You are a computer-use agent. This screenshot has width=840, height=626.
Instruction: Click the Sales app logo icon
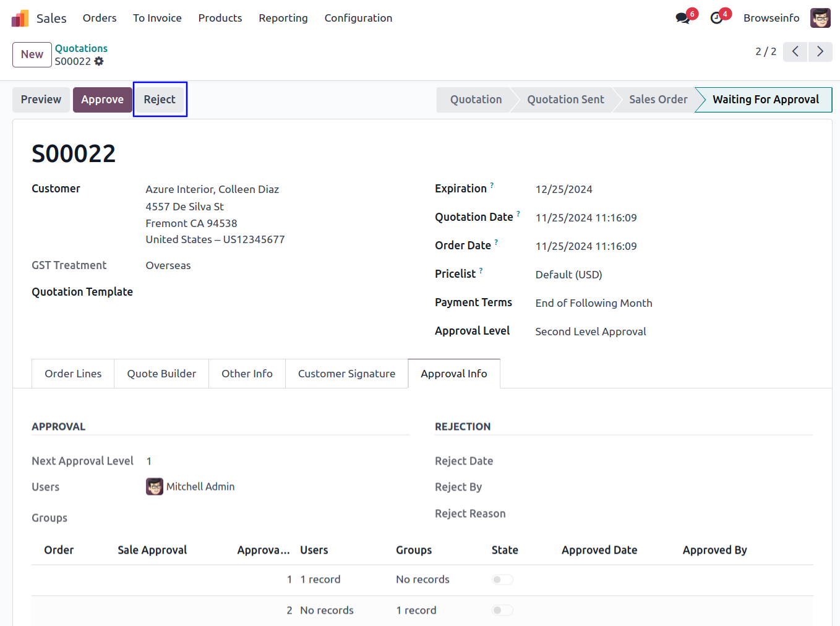(x=20, y=19)
